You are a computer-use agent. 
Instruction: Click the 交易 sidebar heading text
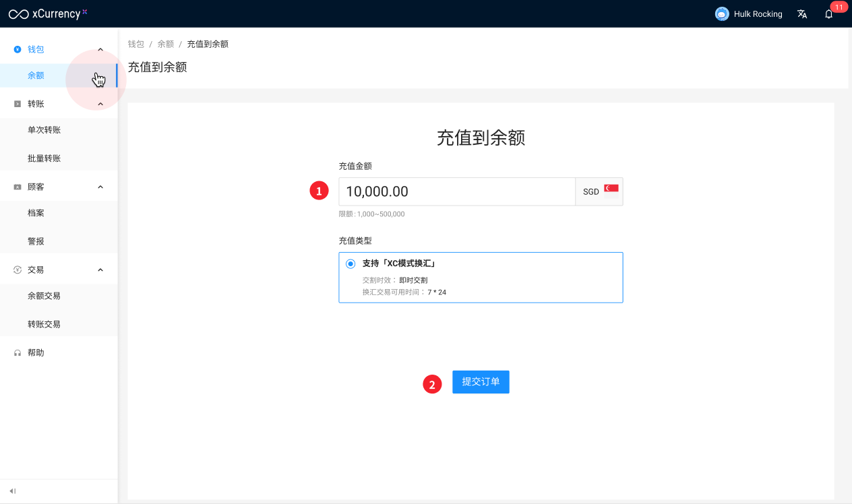pos(36,270)
